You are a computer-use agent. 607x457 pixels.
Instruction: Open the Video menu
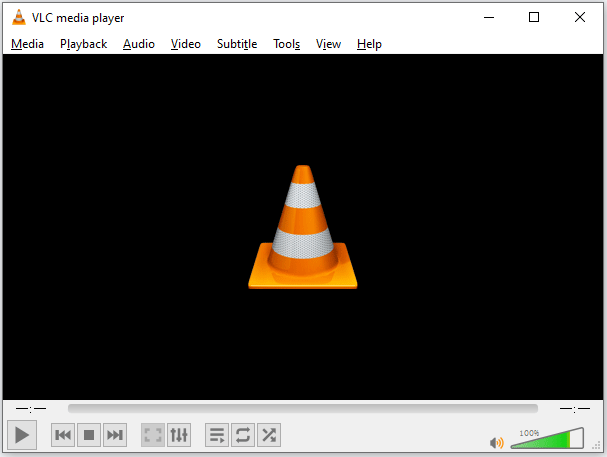186,44
